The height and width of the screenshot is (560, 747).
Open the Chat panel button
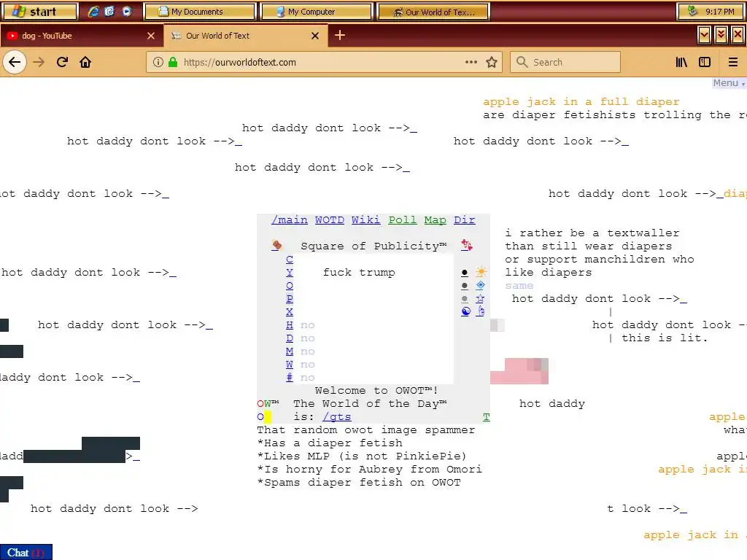tap(26, 553)
